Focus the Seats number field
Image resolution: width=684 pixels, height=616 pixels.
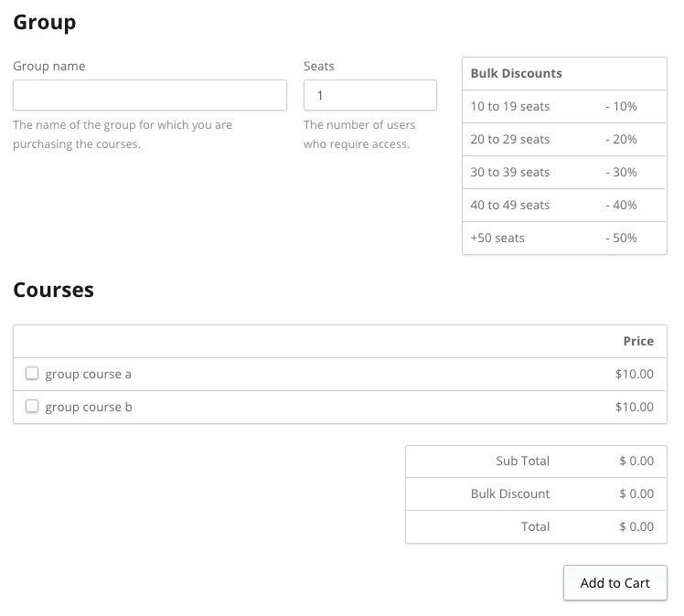[369, 95]
